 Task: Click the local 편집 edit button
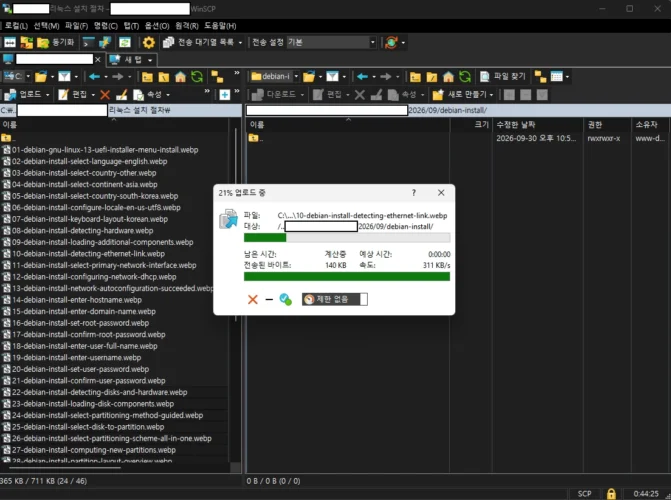(x=73, y=94)
